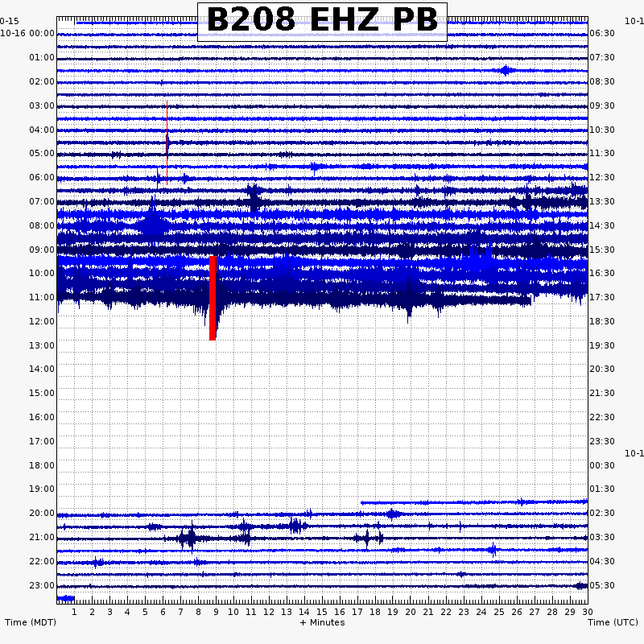Click the 13:30 UTC row label

click(x=602, y=202)
